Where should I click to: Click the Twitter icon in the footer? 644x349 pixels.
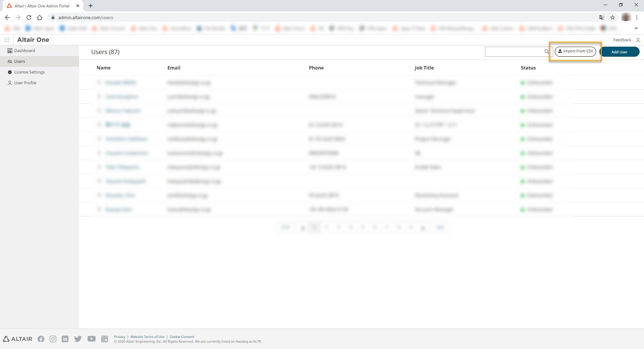78,339
